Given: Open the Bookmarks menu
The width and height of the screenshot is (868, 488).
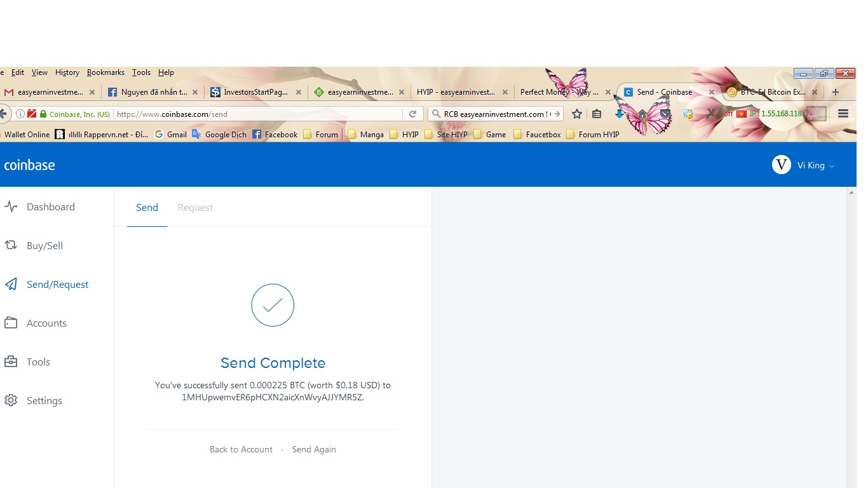Looking at the screenshot, I should click(x=105, y=72).
